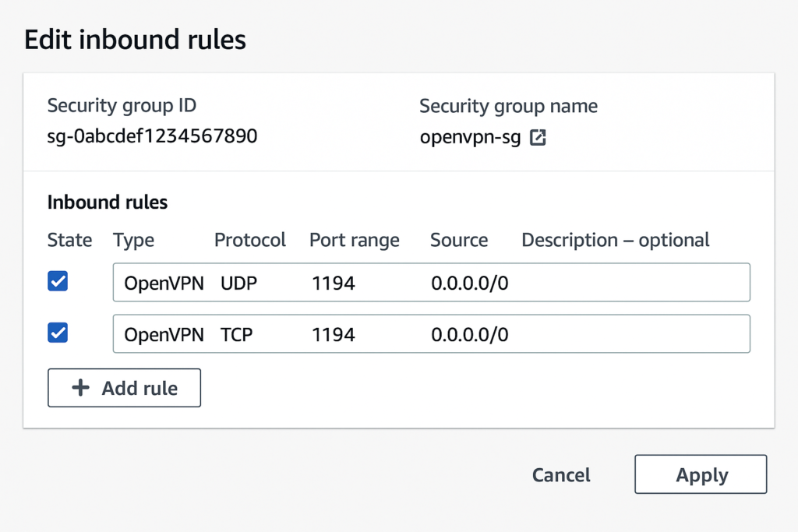Click port 1194 in the TCP rule

coord(334,334)
